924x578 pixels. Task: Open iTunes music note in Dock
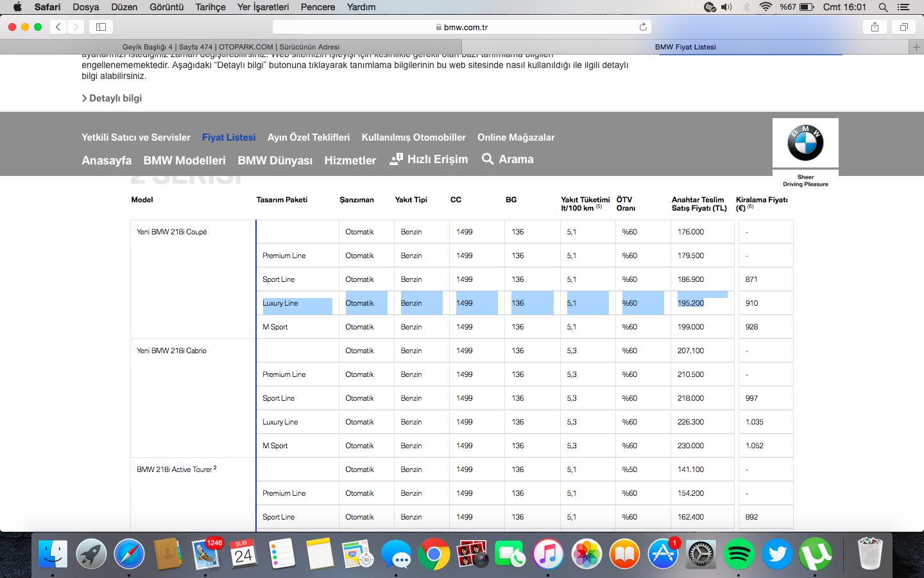(548, 554)
